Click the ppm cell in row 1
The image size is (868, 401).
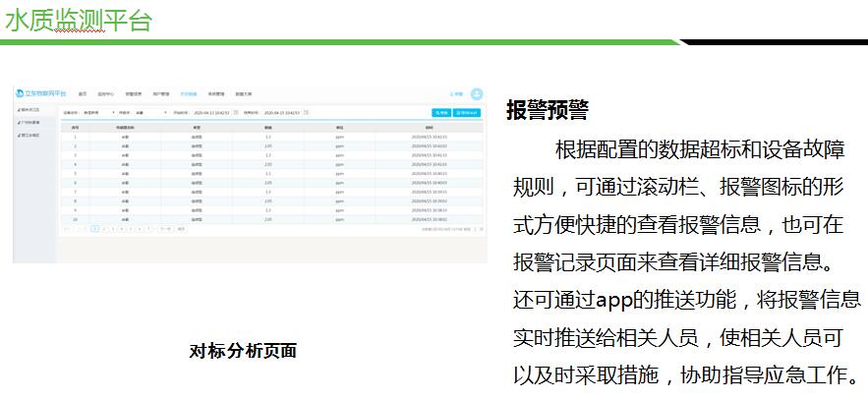(x=339, y=138)
